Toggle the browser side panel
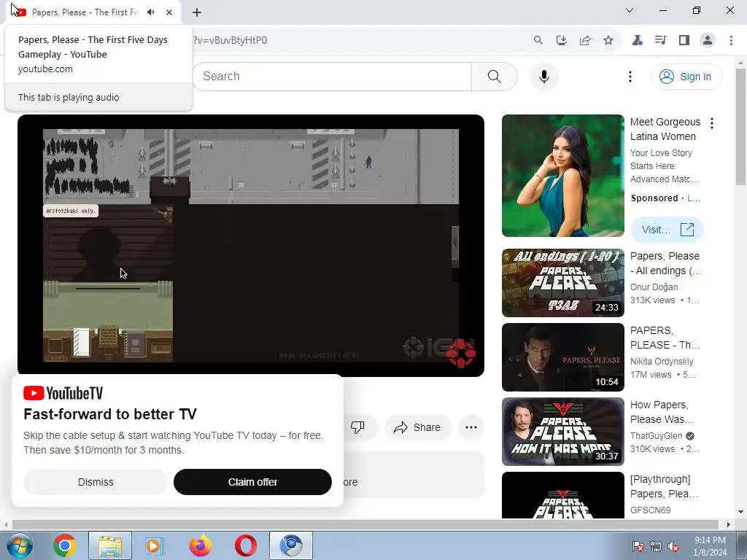This screenshot has width=747, height=560. [x=684, y=41]
